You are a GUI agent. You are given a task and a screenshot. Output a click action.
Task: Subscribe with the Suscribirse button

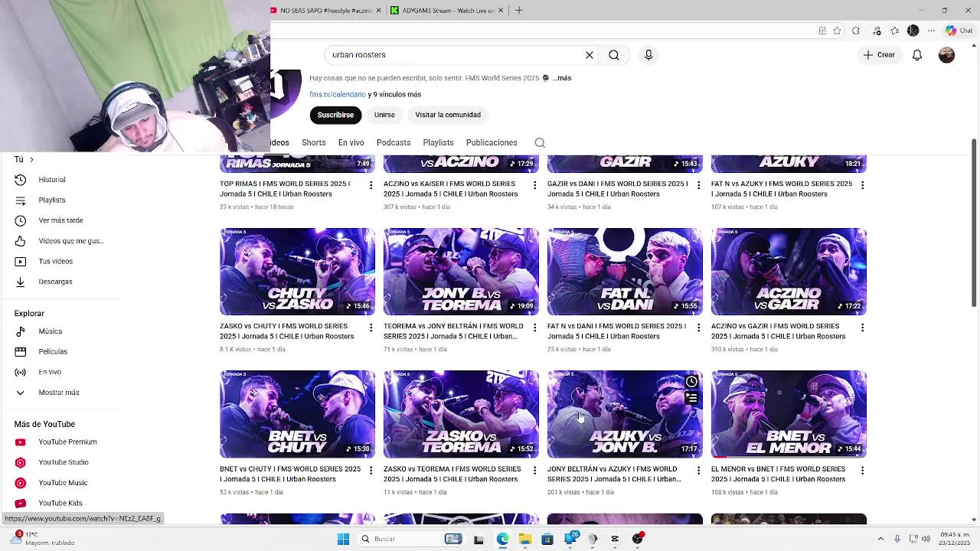point(335,115)
